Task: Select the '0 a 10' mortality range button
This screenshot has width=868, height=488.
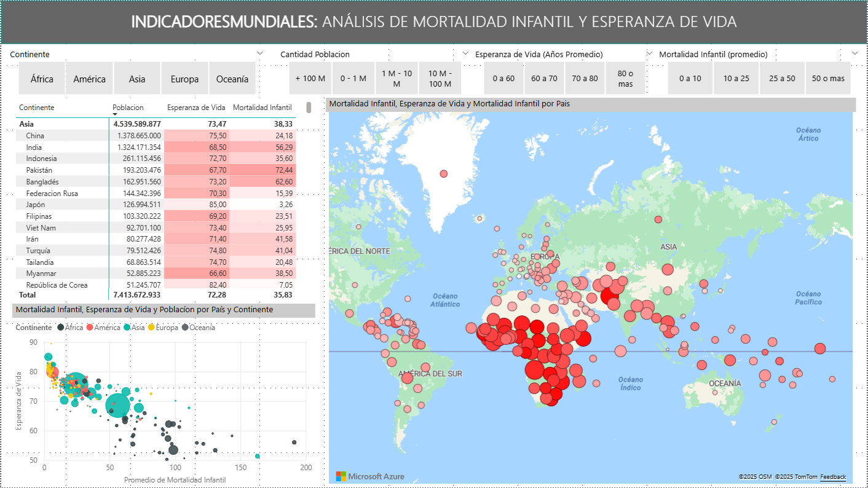Action: pyautogui.click(x=690, y=78)
